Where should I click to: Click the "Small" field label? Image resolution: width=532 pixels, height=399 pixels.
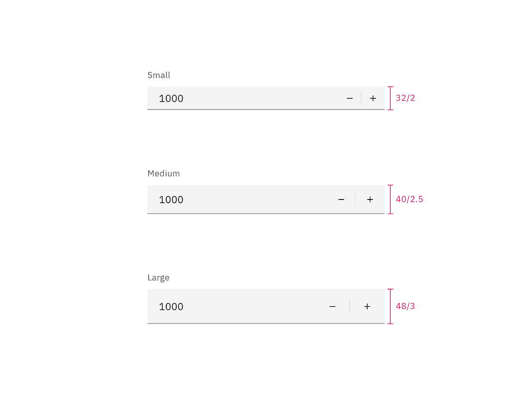pos(159,75)
